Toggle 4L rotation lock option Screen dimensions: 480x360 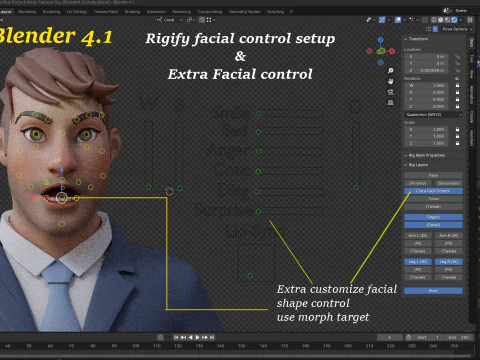[457, 79]
